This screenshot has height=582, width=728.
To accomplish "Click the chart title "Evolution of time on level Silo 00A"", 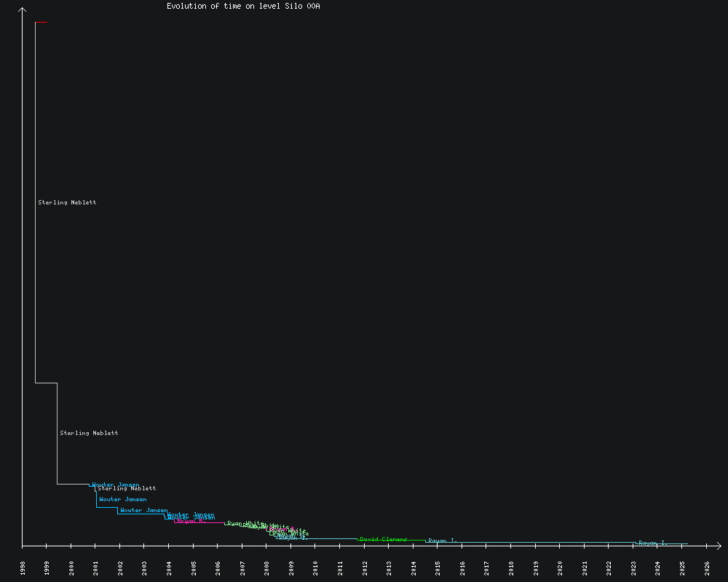I will point(243,6).
